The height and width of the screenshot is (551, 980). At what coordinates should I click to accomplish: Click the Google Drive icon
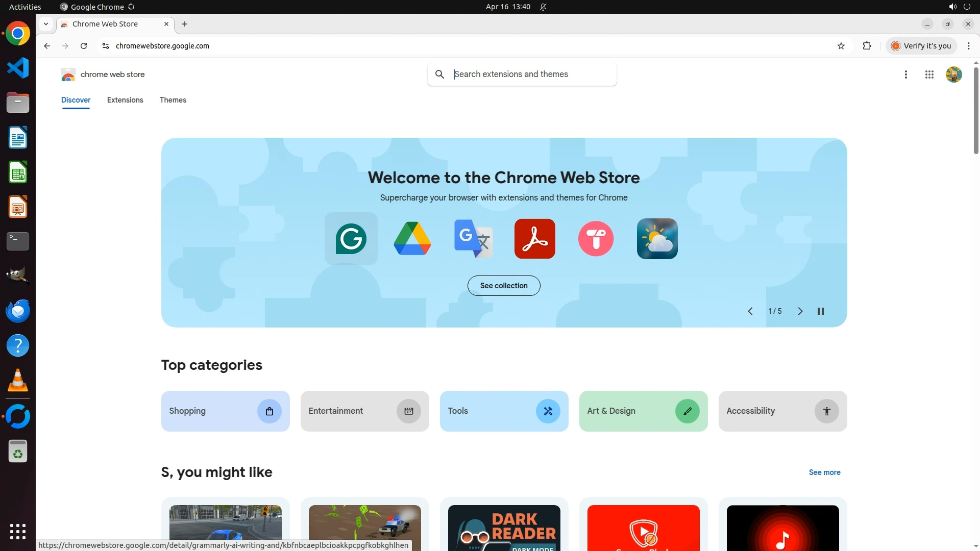[x=412, y=238]
